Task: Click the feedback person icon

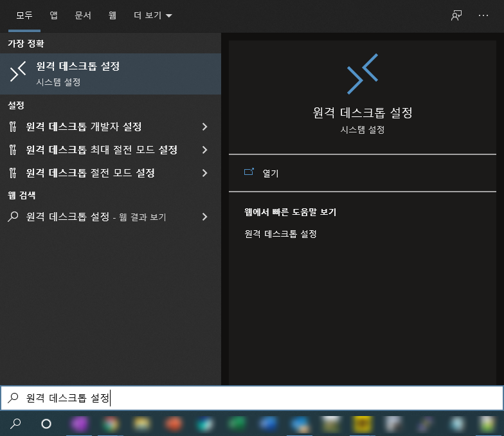Action: coord(456,15)
